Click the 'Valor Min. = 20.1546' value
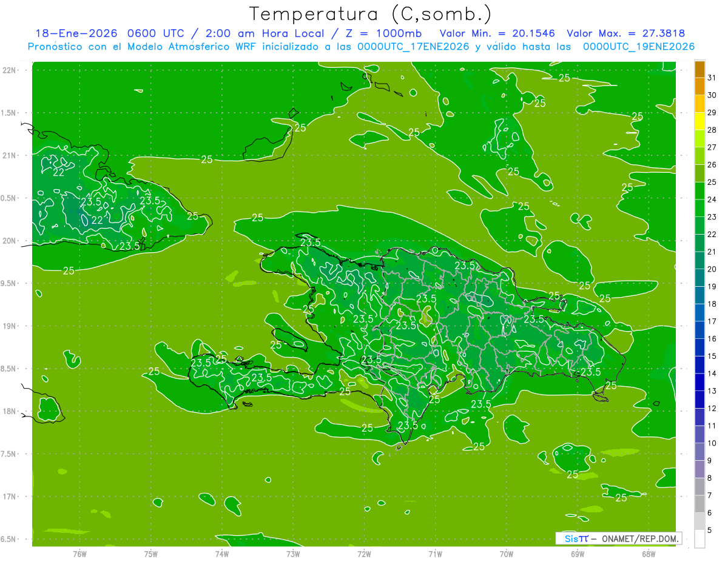Image resolution: width=728 pixels, height=562 pixels. (497, 33)
